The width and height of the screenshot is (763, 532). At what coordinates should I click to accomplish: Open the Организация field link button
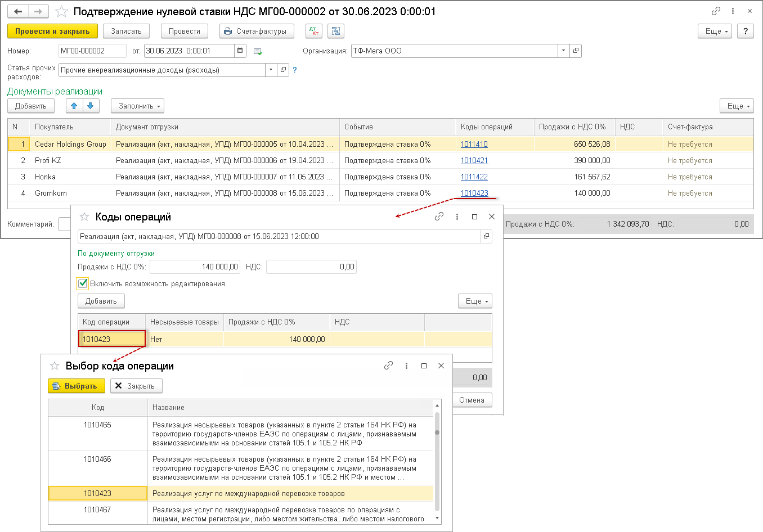pos(576,51)
